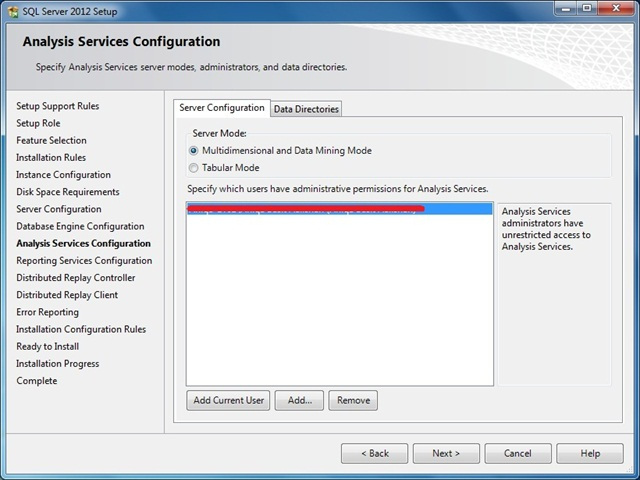Switch to the Server Configuration tab

[222, 108]
